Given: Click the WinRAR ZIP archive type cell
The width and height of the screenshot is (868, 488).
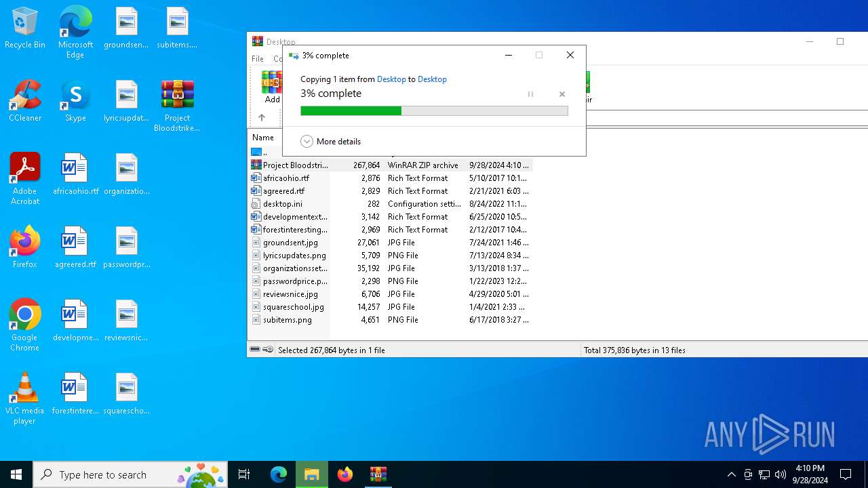Looking at the screenshot, I should click(423, 165).
